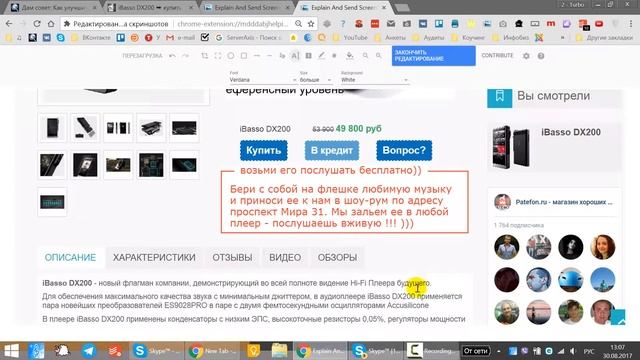
Task: Open the help question mark icon
Action: pyautogui.click(x=541, y=56)
